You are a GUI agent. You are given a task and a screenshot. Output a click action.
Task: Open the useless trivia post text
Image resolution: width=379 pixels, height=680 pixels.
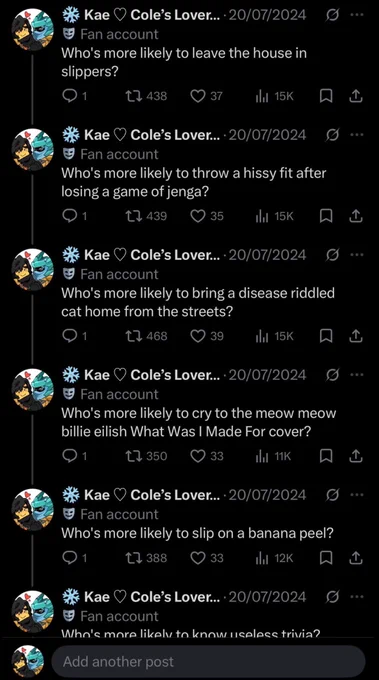coord(190,634)
